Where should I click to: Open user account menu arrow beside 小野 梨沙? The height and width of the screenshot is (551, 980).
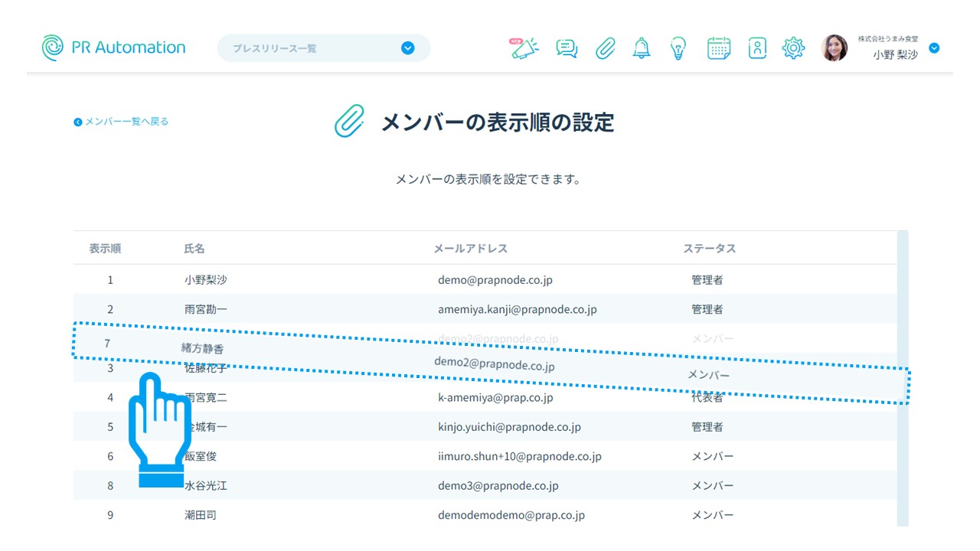(934, 48)
